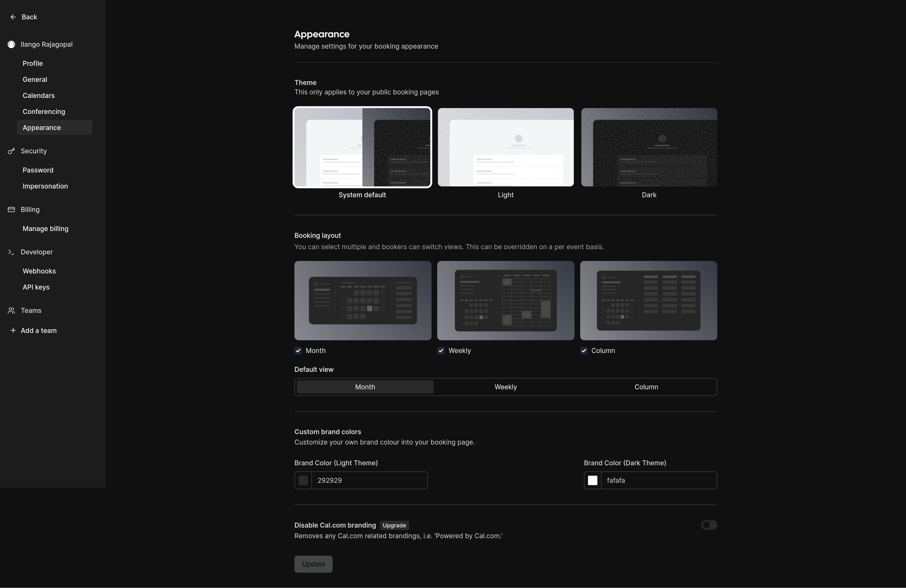
Task: Click Ilango Rajagopal's avatar icon
Action: click(11, 45)
